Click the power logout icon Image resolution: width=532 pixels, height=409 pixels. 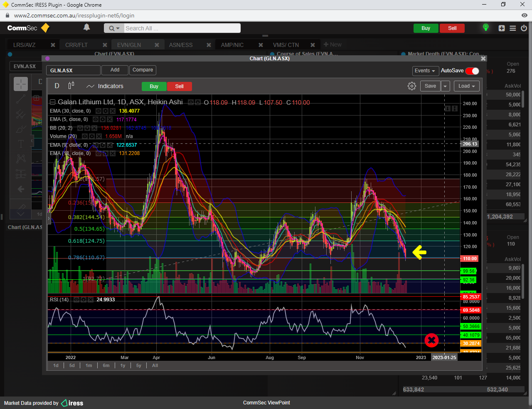point(524,28)
